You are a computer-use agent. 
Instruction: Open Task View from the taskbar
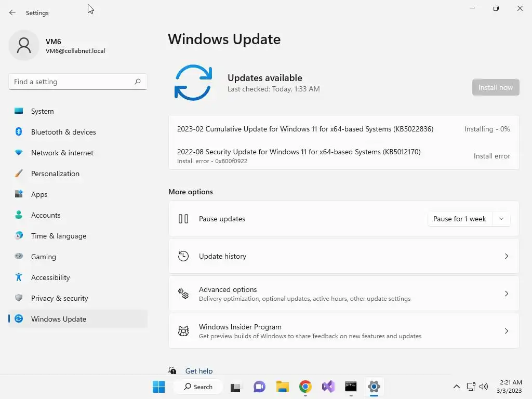point(235,387)
